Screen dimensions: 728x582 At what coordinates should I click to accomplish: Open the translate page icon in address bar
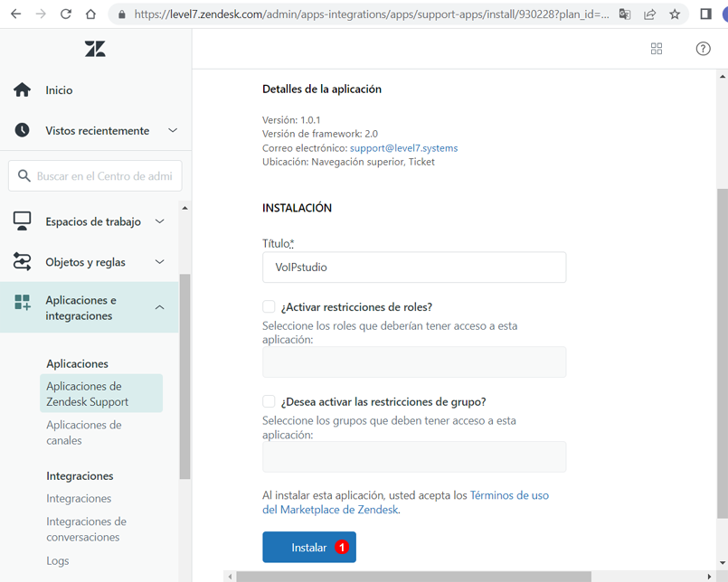(625, 14)
